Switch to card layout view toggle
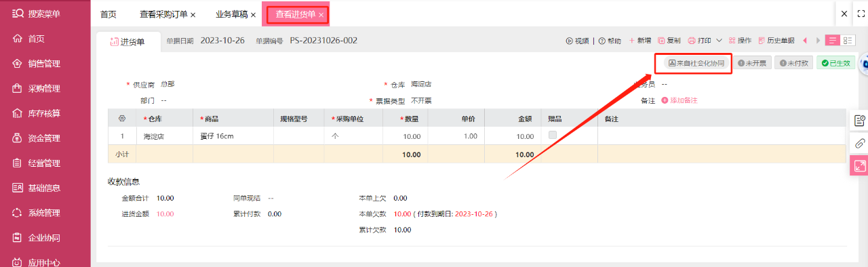 [847, 41]
